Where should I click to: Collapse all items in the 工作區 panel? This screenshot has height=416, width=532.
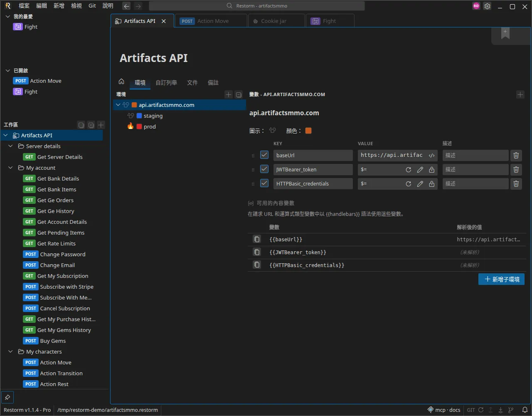point(81,125)
